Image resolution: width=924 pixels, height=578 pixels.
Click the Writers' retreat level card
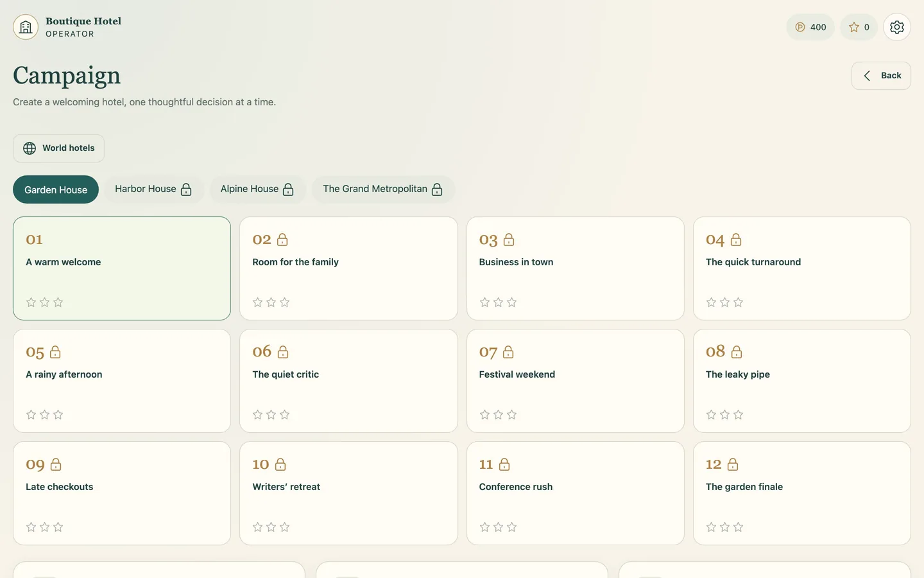(348, 493)
